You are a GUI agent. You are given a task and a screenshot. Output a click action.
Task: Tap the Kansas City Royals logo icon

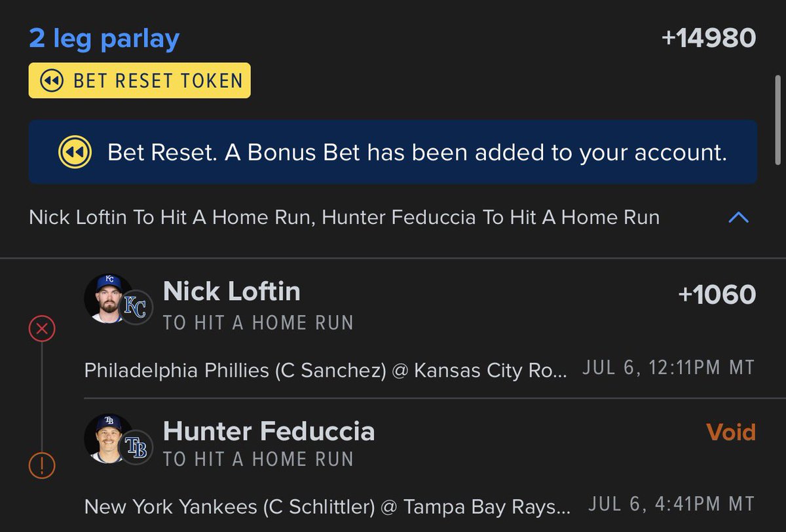[x=136, y=308]
